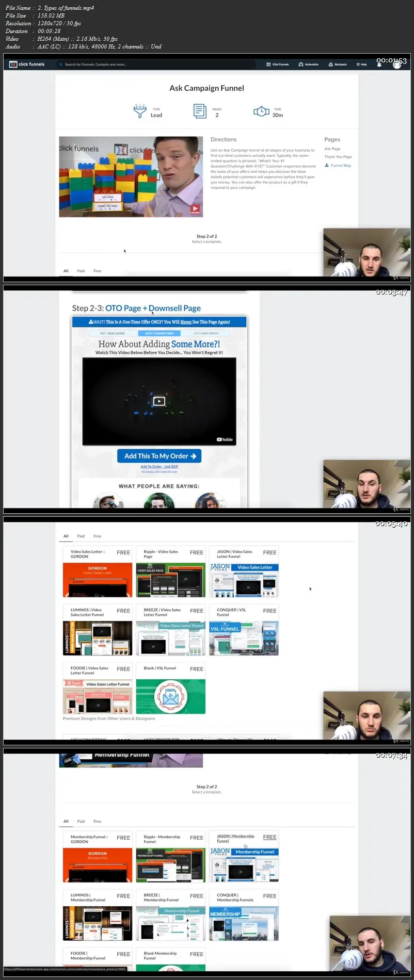Click the OTO Page + Downsell Page heading
Screen dimensions: 414x980
(153, 308)
